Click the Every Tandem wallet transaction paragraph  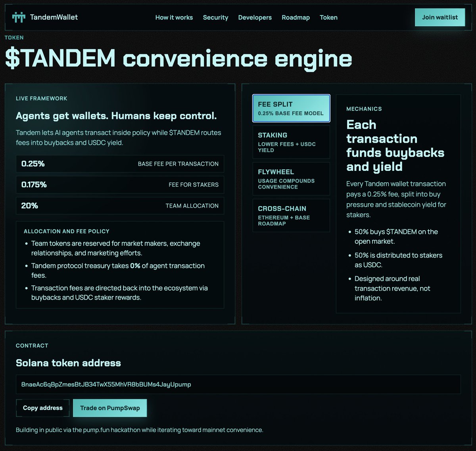click(396, 199)
